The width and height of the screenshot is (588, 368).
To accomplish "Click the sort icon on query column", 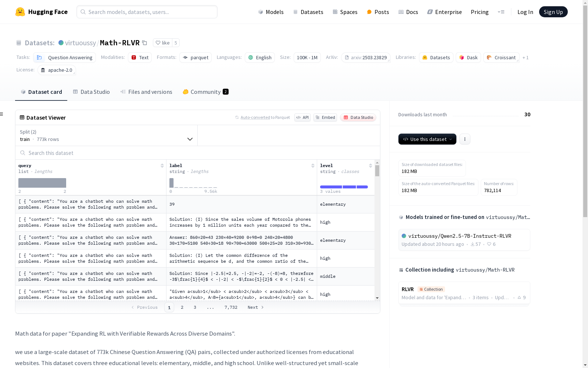I will tap(162, 166).
